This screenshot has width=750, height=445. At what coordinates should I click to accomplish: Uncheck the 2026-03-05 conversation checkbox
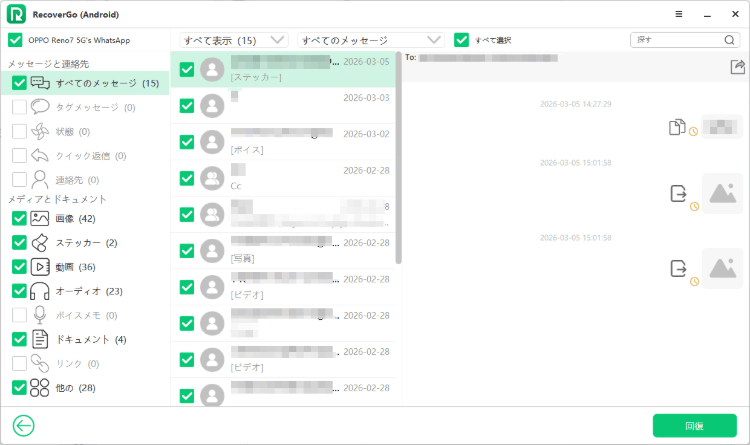187,70
